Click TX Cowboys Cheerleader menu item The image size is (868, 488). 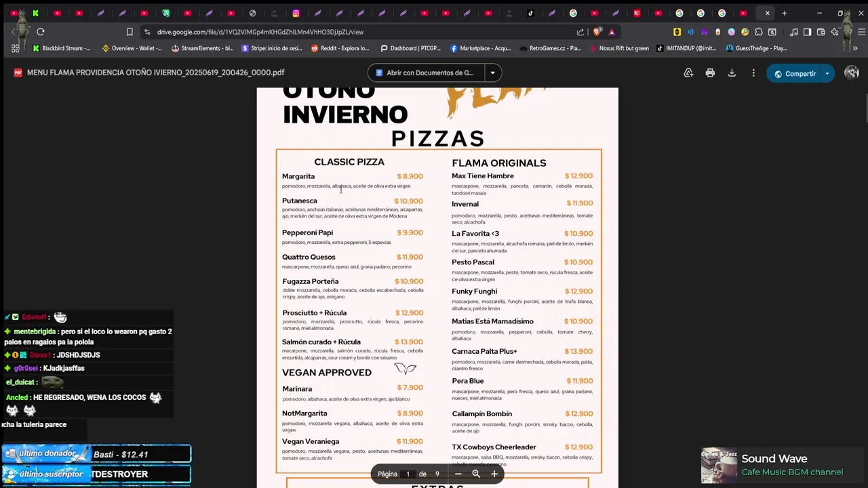pos(494,447)
